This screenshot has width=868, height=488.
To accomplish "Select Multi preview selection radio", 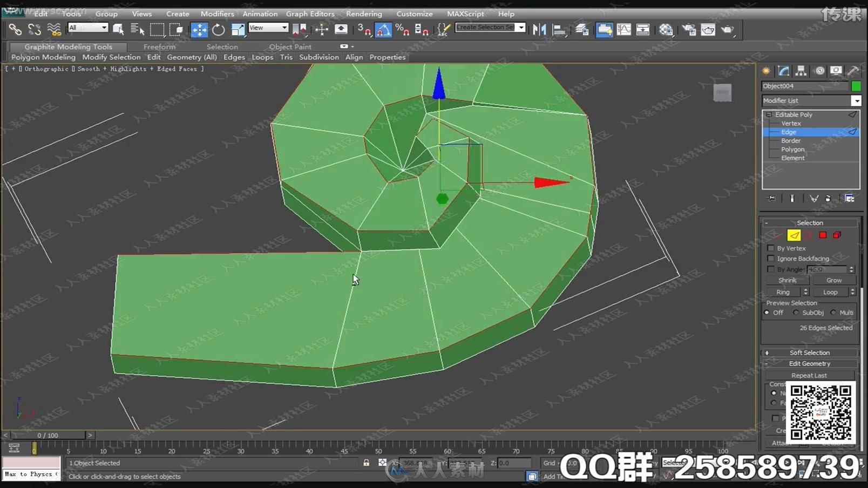I will 833,313.
